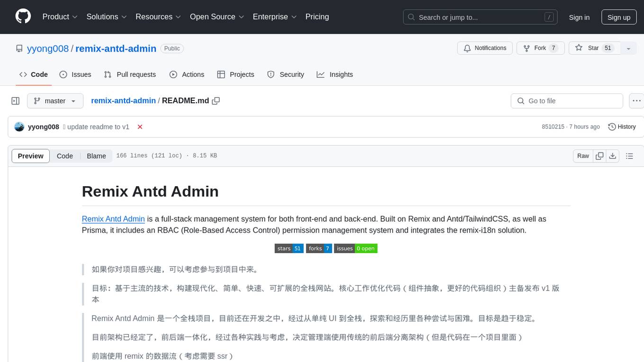Switch to the Insights tab

coord(335,74)
